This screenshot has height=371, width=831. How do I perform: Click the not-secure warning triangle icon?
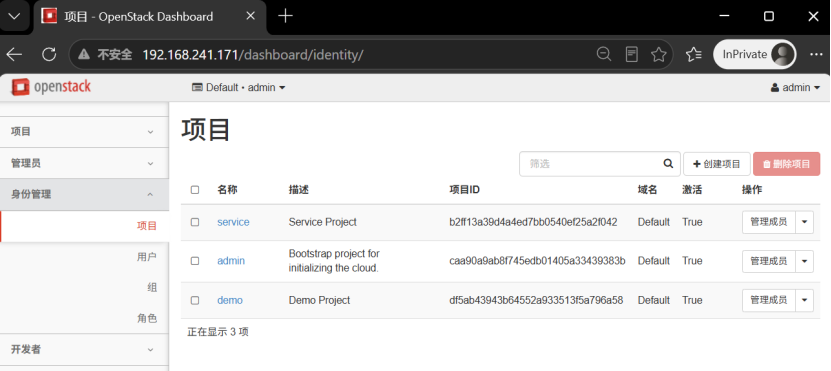coord(83,54)
